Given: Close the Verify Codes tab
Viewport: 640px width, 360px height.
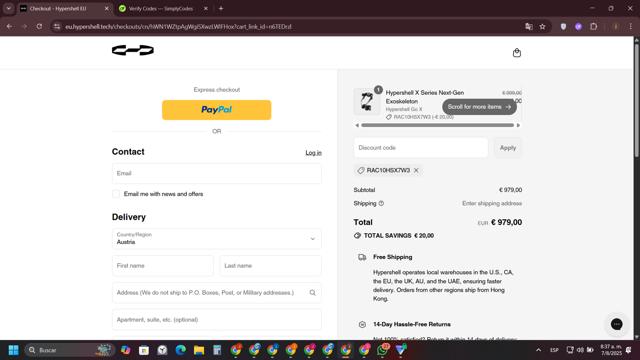Looking at the screenshot, I should pyautogui.click(x=206, y=8).
